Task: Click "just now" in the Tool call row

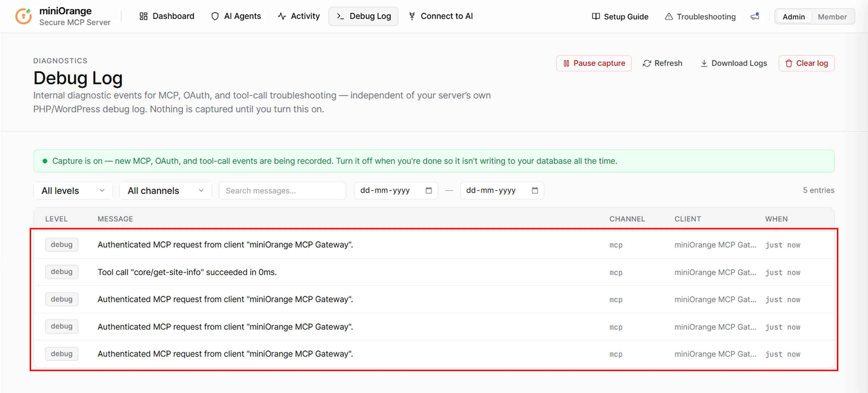Action: pyautogui.click(x=783, y=273)
